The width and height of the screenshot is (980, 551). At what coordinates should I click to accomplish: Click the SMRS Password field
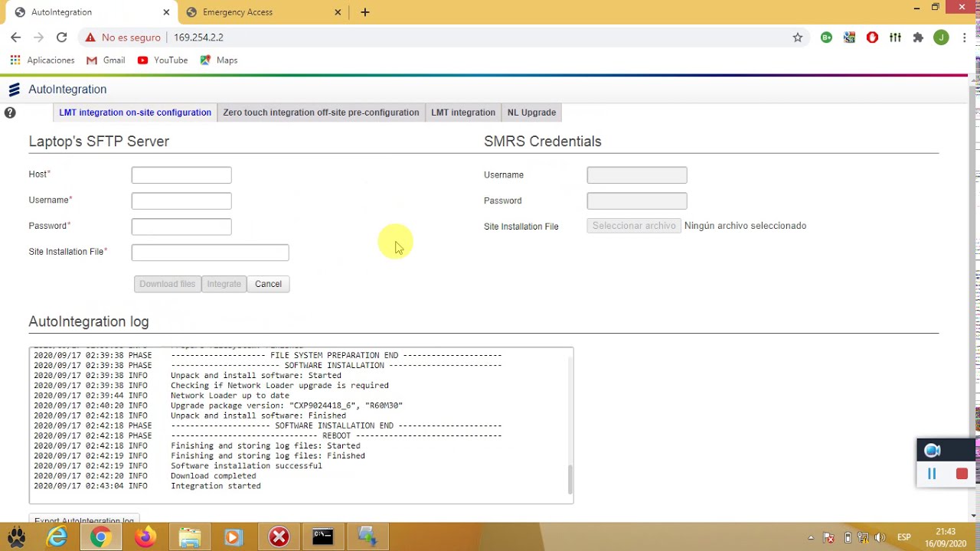[637, 201]
